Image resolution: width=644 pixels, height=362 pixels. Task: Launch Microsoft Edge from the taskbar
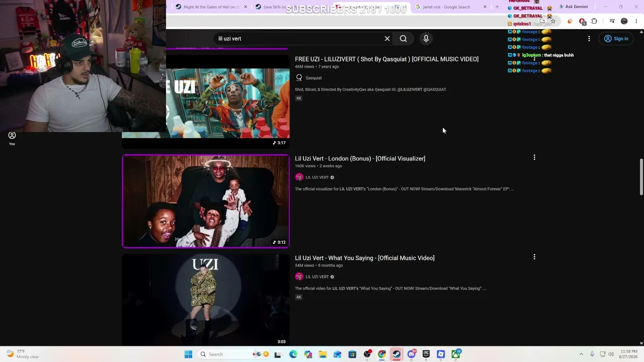(x=293, y=354)
